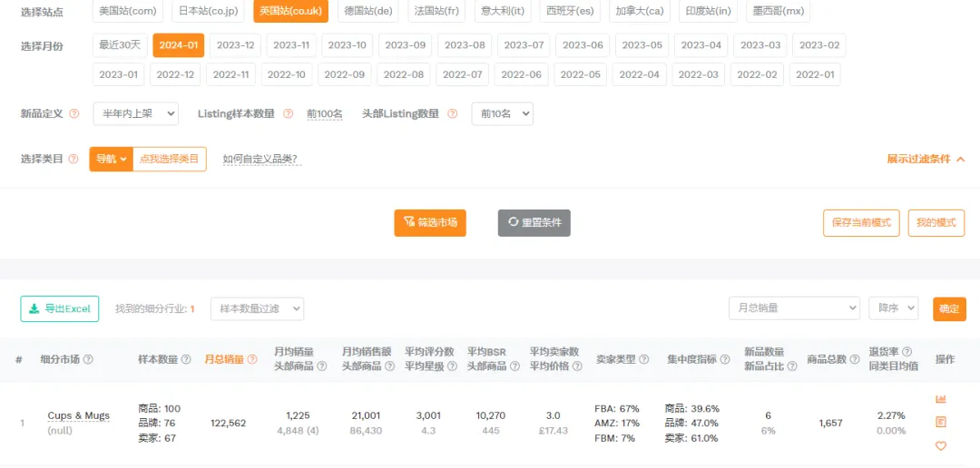Click help icon beside 集中度指标 column header
This screenshot has width=980, height=468.
(724, 359)
